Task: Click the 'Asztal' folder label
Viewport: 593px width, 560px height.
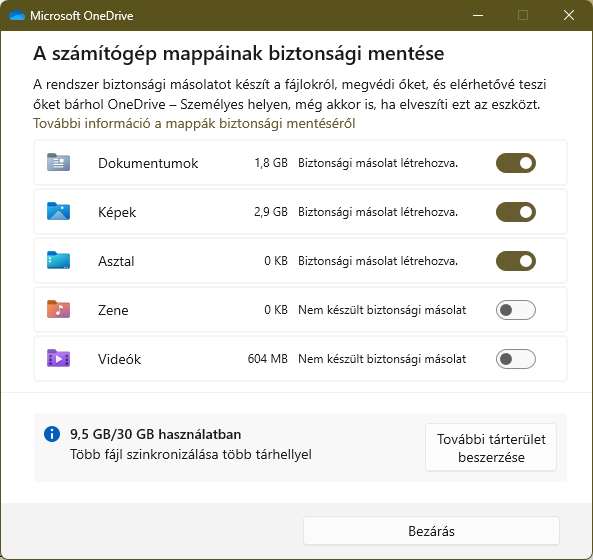Action: [x=116, y=261]
